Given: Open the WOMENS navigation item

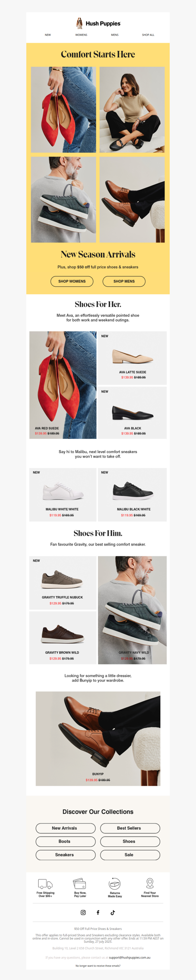Looking at the screenshot, I should coord(81,35).
